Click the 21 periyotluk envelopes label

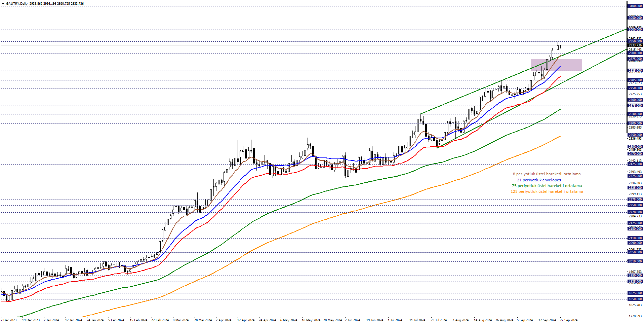point(539,180)
